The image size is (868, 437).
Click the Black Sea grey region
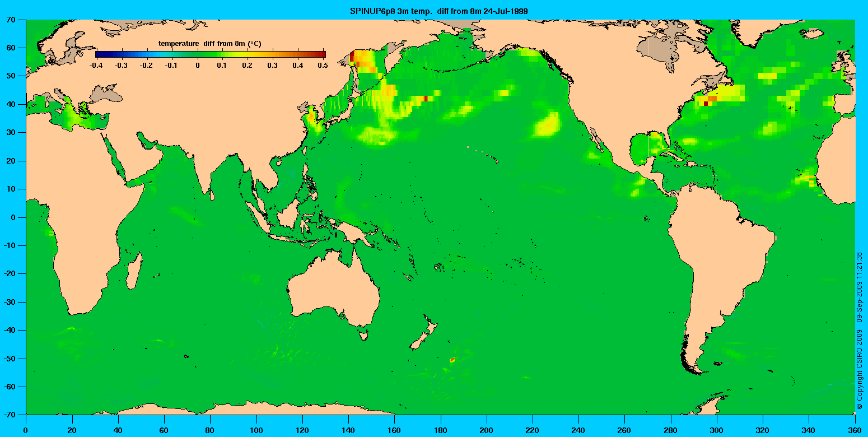pyautogui.click(x=105, y=93)
